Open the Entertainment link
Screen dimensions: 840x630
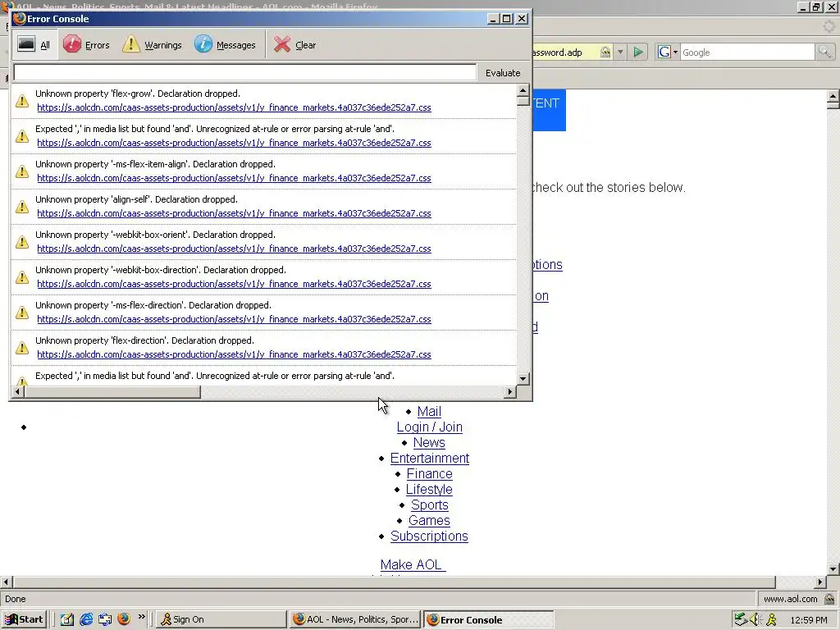tap(430, 458)
